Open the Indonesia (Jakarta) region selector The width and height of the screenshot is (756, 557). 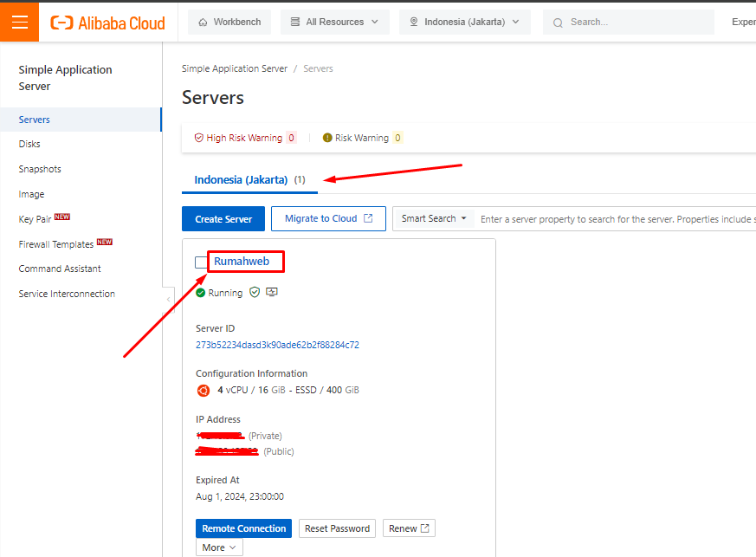(x=465, y=21)
